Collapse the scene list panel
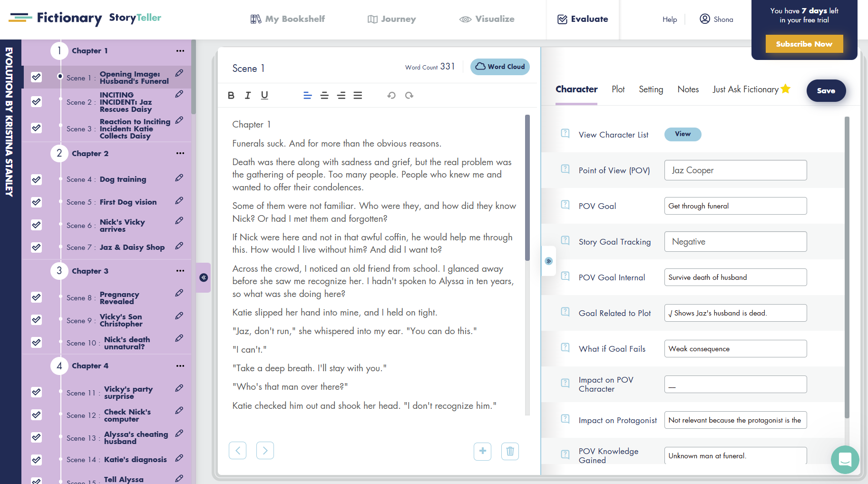Viewport: 868px width, 484px height. point(203,277)
